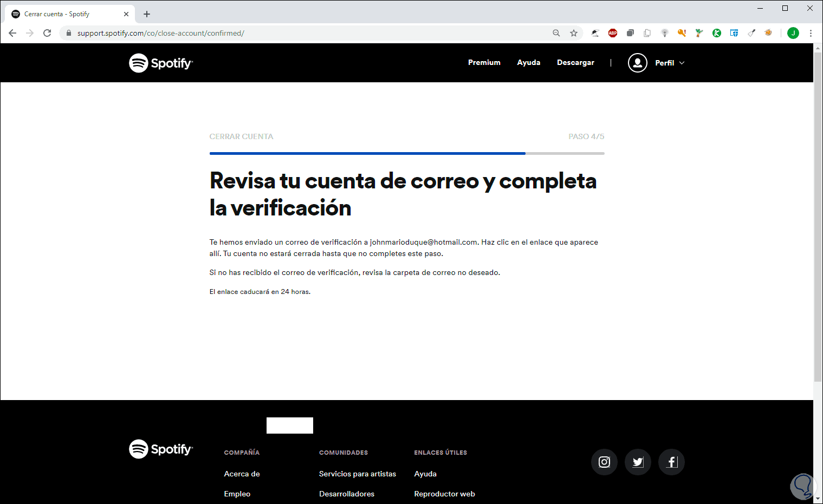The width and height of the screenshot is (823, 504).
Task: Open Servicios para artistas link
Action: [358, 474]
